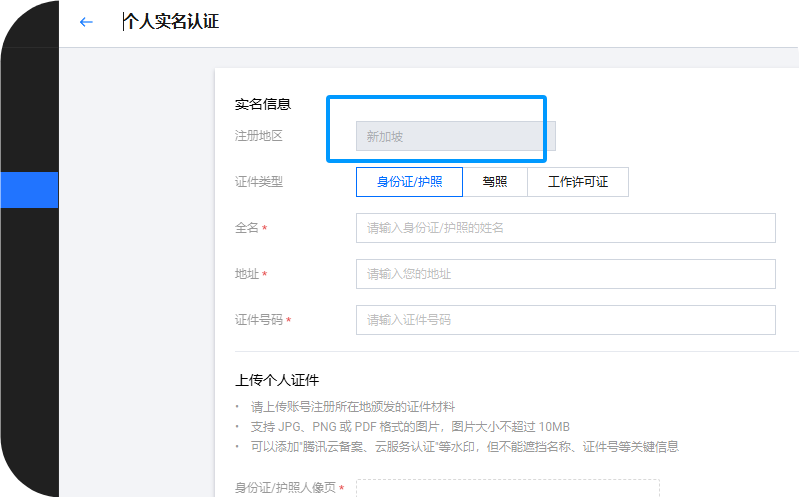
Task: Open the 注册地区 field showing 新加坡
Action: 455,136
